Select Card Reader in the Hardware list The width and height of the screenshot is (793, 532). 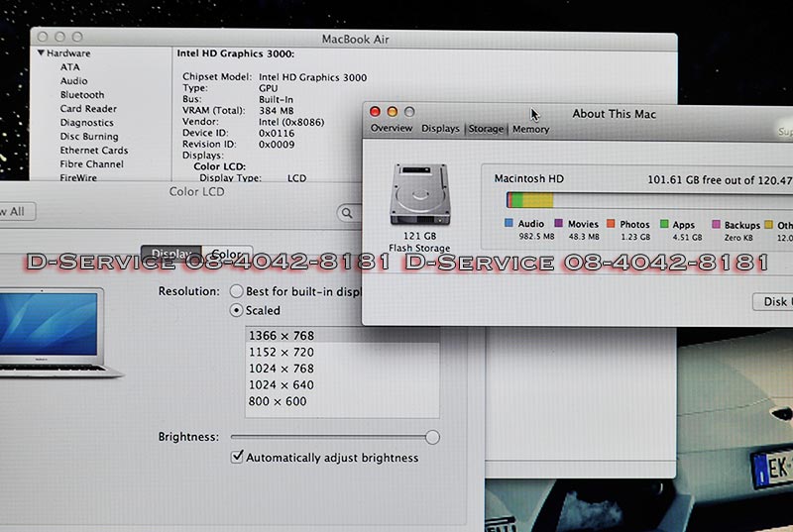coord(88,109)
